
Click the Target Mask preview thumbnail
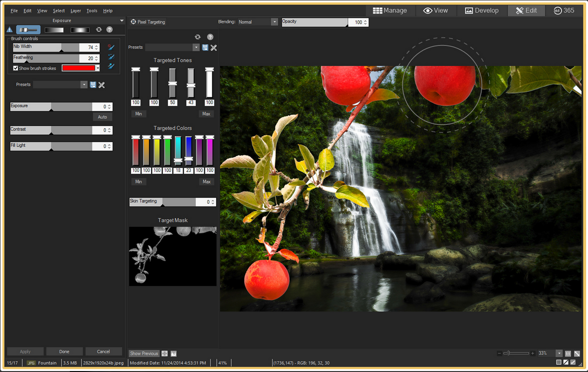pos(173,256)
